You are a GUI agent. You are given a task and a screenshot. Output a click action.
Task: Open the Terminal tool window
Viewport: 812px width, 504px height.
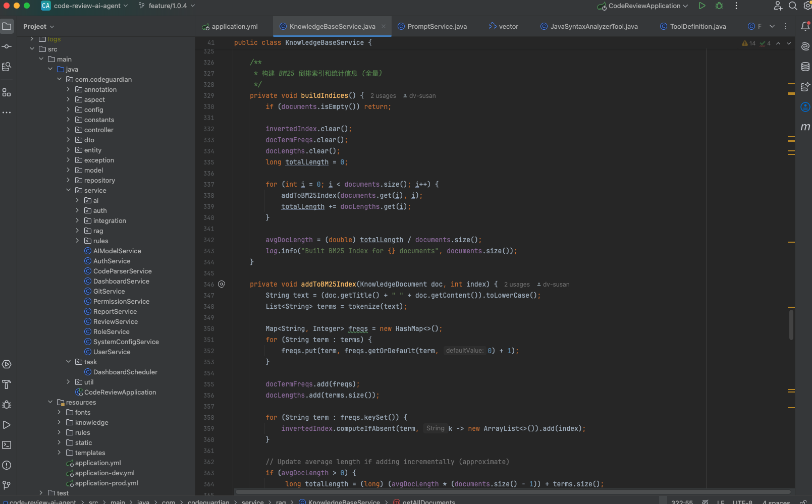pyautogui.click(x=7, y=445)
